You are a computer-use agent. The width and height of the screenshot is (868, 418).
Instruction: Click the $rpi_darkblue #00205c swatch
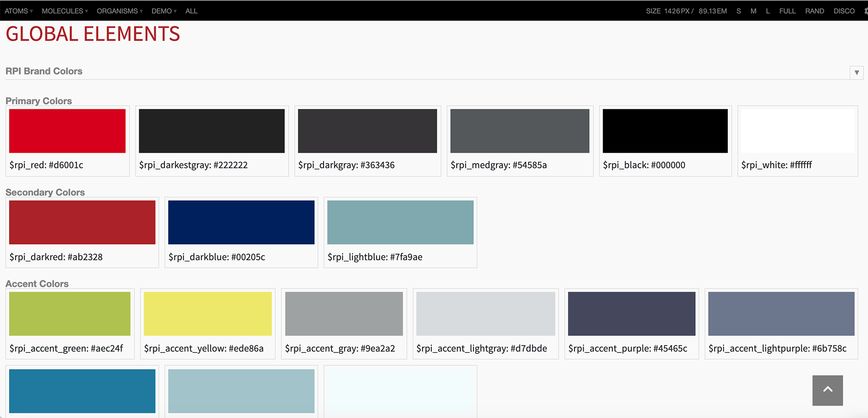click(x=241, y=222)
